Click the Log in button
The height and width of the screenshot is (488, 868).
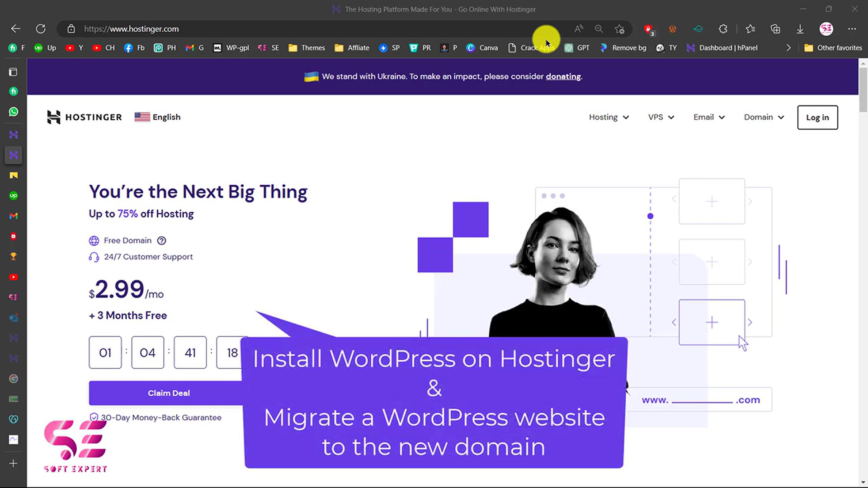(x=817, y=117)
